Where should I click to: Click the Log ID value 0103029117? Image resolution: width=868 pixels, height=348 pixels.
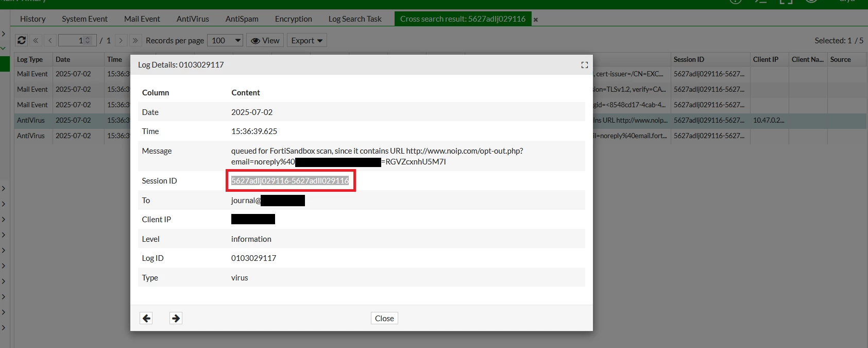click(253, 258)
